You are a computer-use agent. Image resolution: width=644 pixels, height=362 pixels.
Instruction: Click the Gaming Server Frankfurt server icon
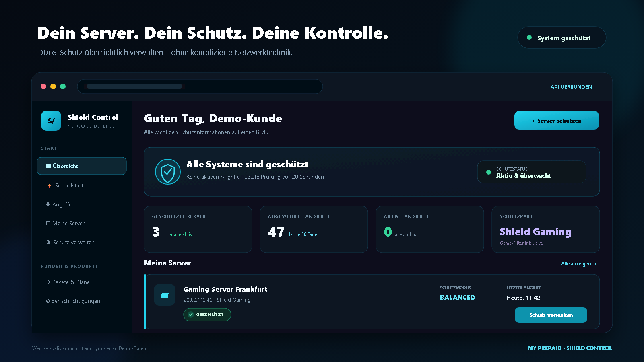(x=165, y=295)
